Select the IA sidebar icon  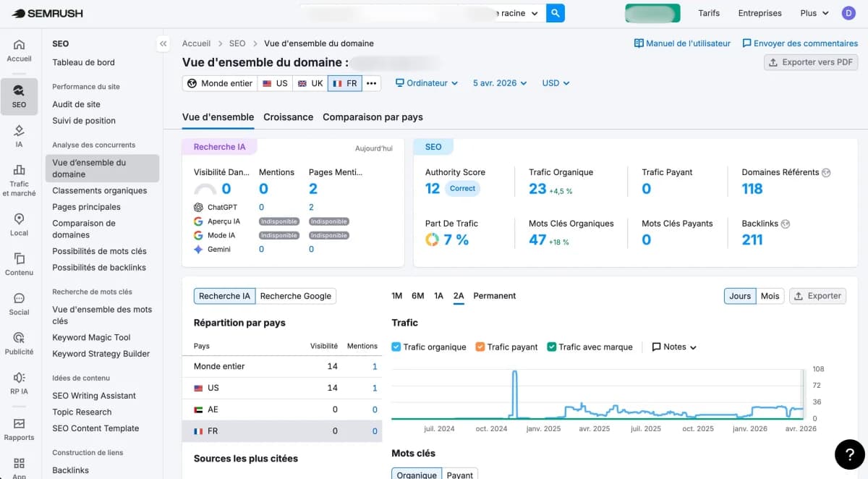(x=19, y=135)
